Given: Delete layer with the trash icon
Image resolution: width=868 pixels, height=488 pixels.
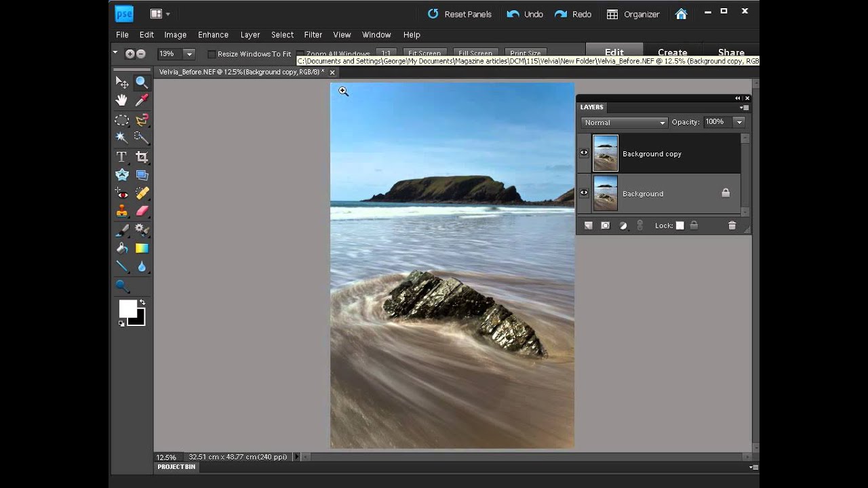Looking at the screenshot, I should click(x=732, y=226).
